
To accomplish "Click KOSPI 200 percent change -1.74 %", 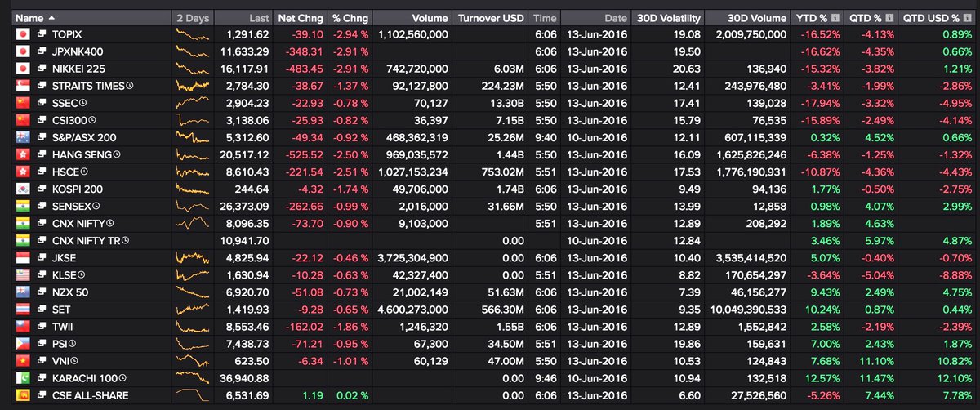I will (x=350, y=189).
